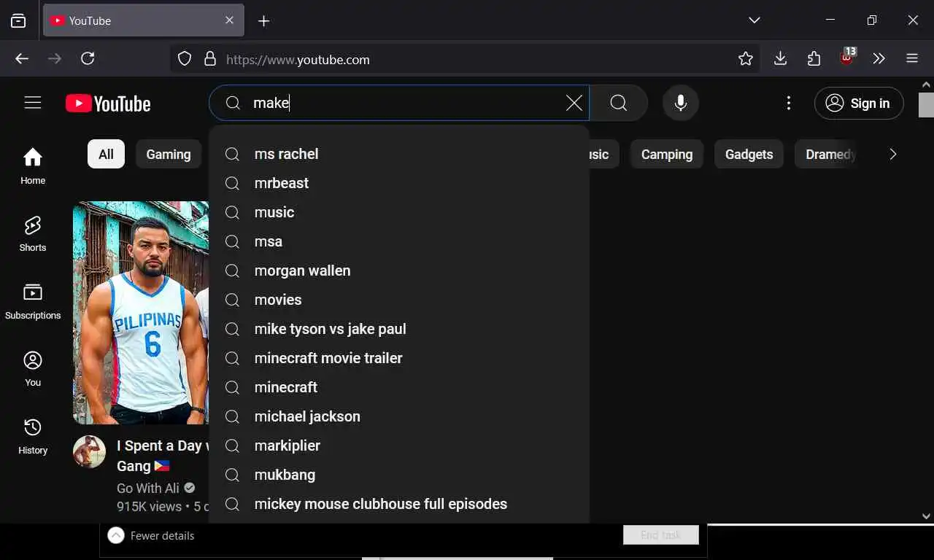Bookmark this page with the star
The width and height of the screenshot is (934, 560).
pos(745,59)
